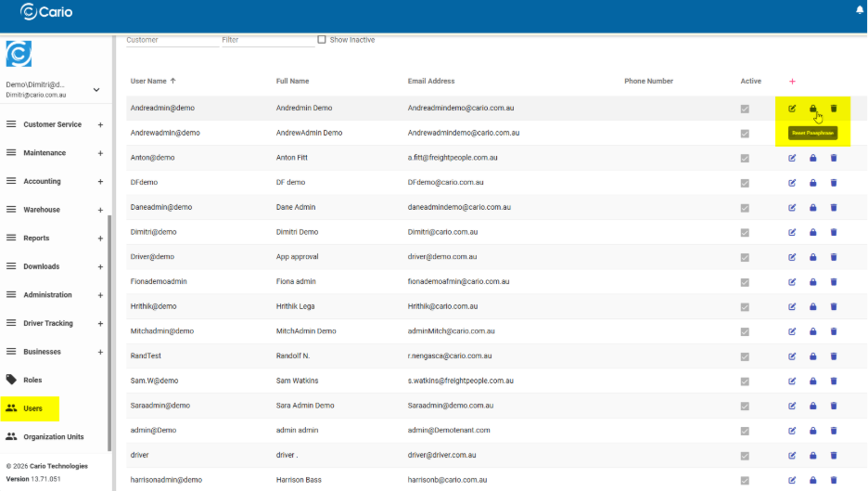Click lock icon for Hrithik@demo row
This screenshot has width=868, height=491.
(813, 306)
